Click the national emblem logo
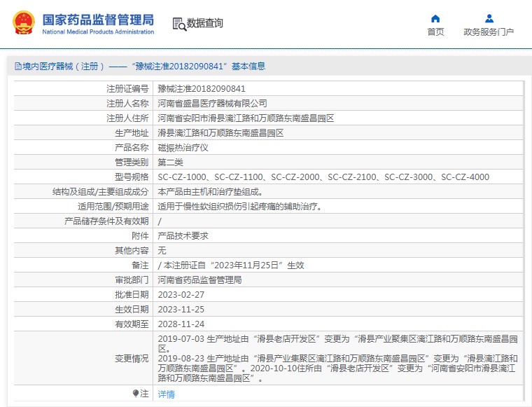532x407 pixels. click(x=24, y=22)
